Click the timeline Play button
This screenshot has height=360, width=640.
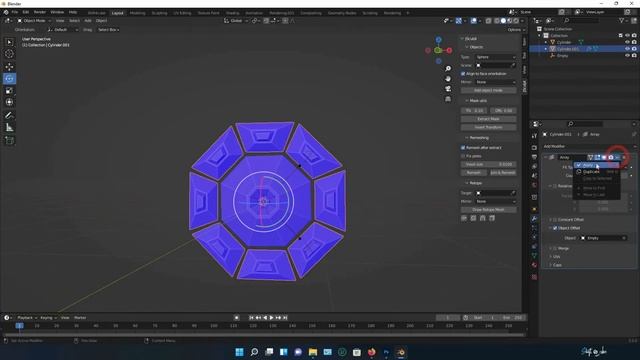pos(271,318)
